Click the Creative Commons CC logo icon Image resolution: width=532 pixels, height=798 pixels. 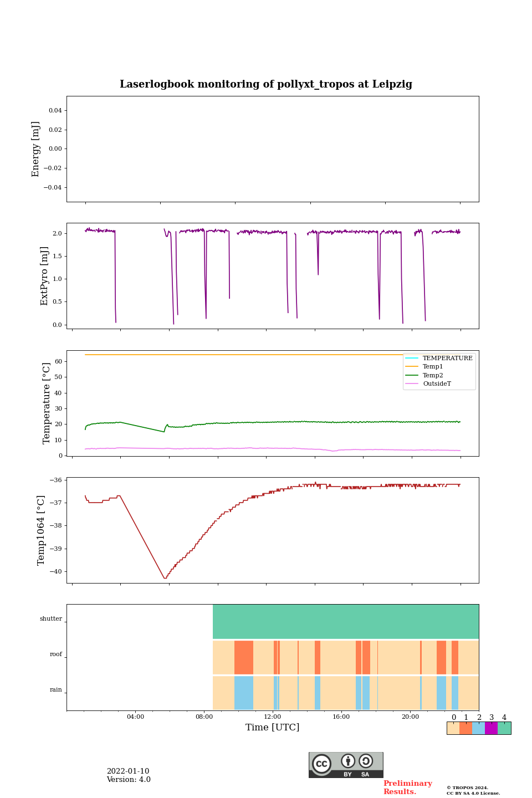pyautogui.click(x=321, y=764)
